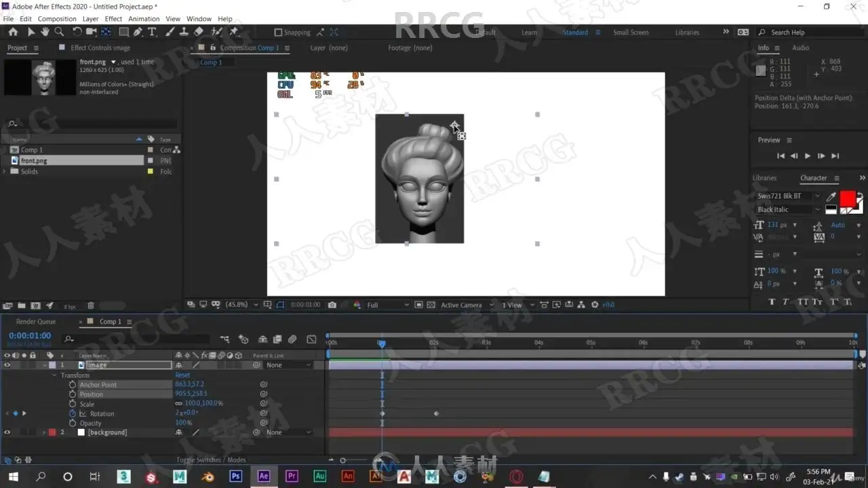Open the composition mini-flowchart icon in timeline
Viewport: 868px width, 488px height.
(x=224, y=340)
